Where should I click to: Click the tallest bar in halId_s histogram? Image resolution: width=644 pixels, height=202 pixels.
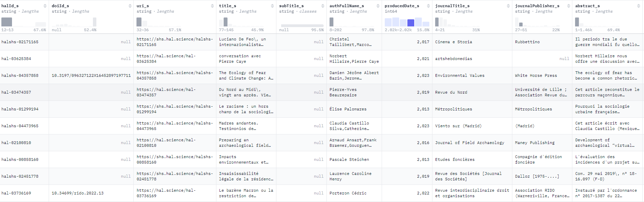(x=7, y=22)
